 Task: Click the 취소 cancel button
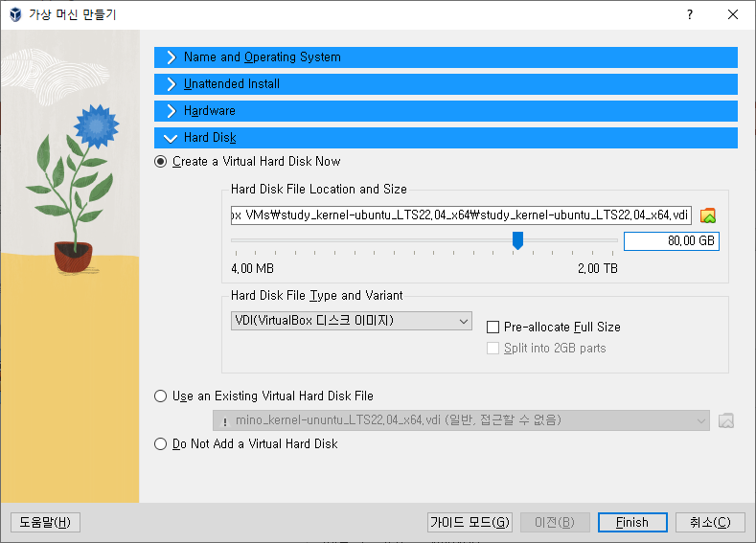[708, 522]
